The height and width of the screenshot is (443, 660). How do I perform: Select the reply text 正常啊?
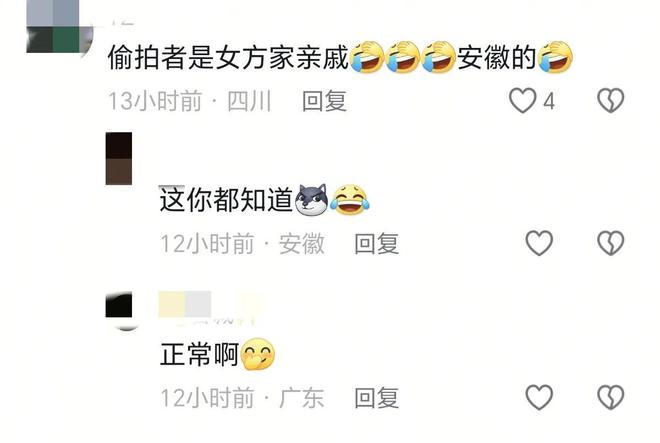[x=200, y=354]
